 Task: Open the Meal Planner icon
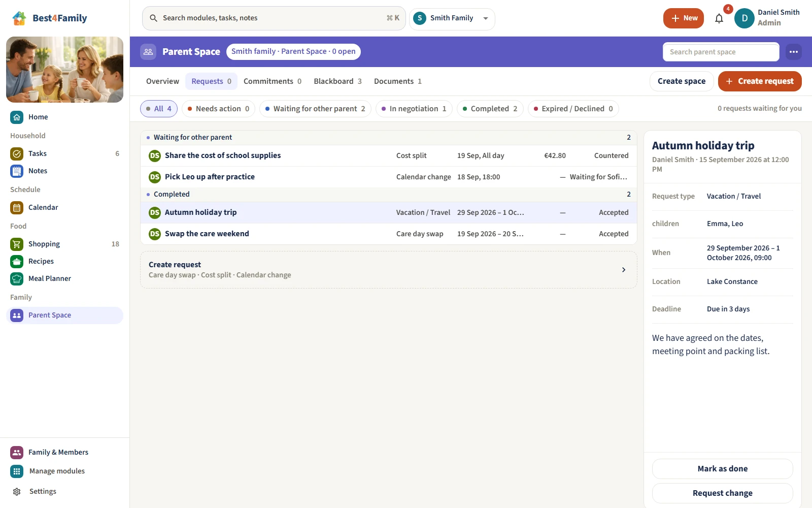pos(17,278)
